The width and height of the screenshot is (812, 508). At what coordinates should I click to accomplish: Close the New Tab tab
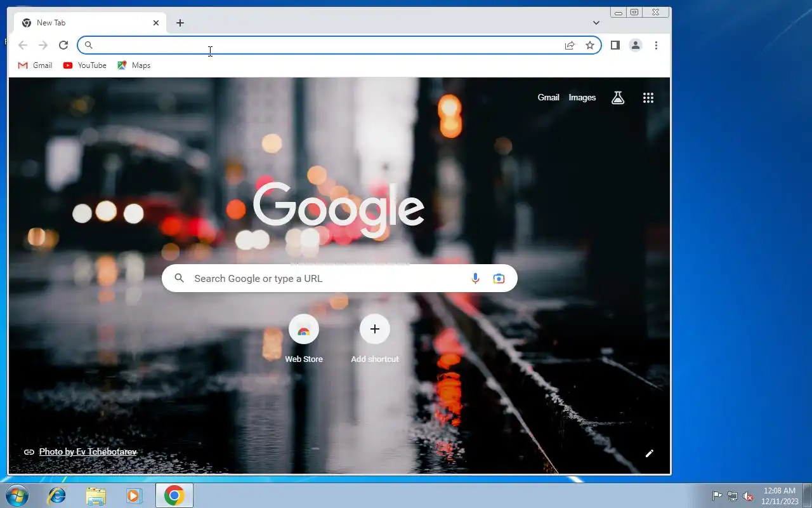(x=156, y=23)
